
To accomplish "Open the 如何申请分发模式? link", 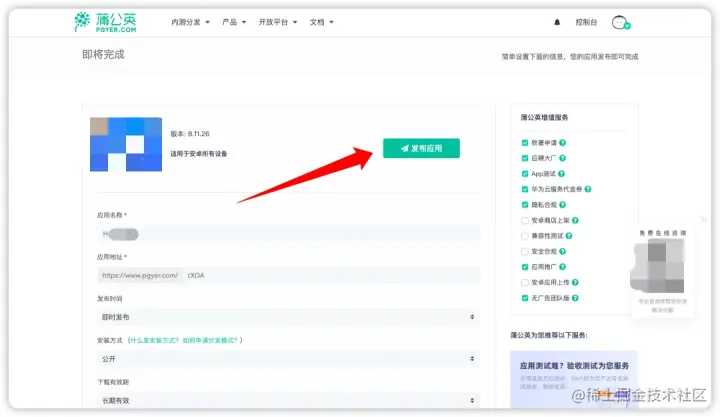I will tap(210, 340).
